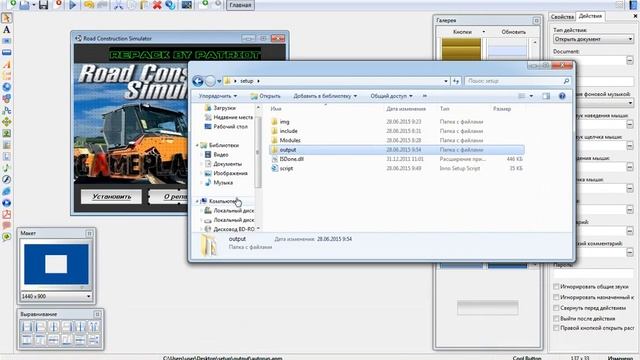Image resolution: width=640 pixels, height=360 pixels.
Task: Click the Modules folder
Action: pyautogui.click(x=290, y=140)
